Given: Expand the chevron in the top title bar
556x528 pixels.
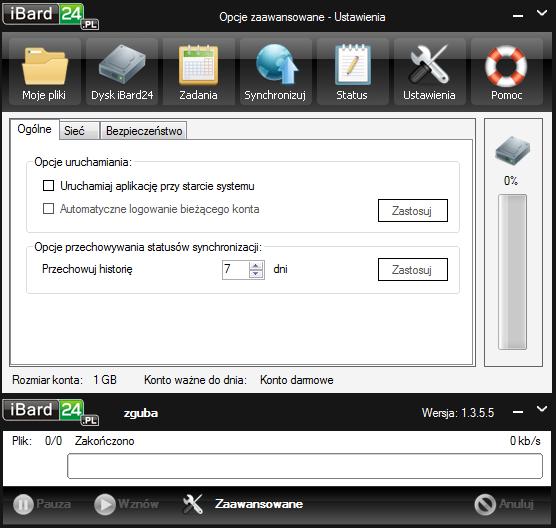Looking at the screenshot, I should point(541,13).
